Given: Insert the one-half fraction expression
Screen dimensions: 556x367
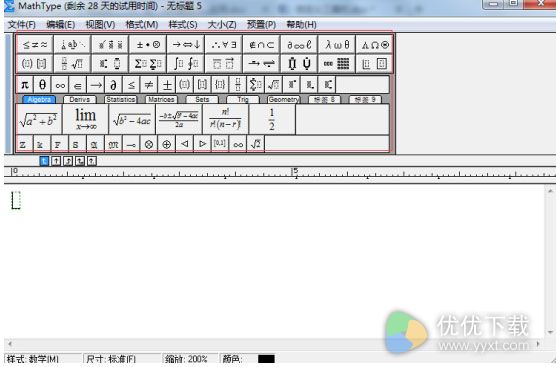Looking at the screenshot, I should click(x=272, y=119).
